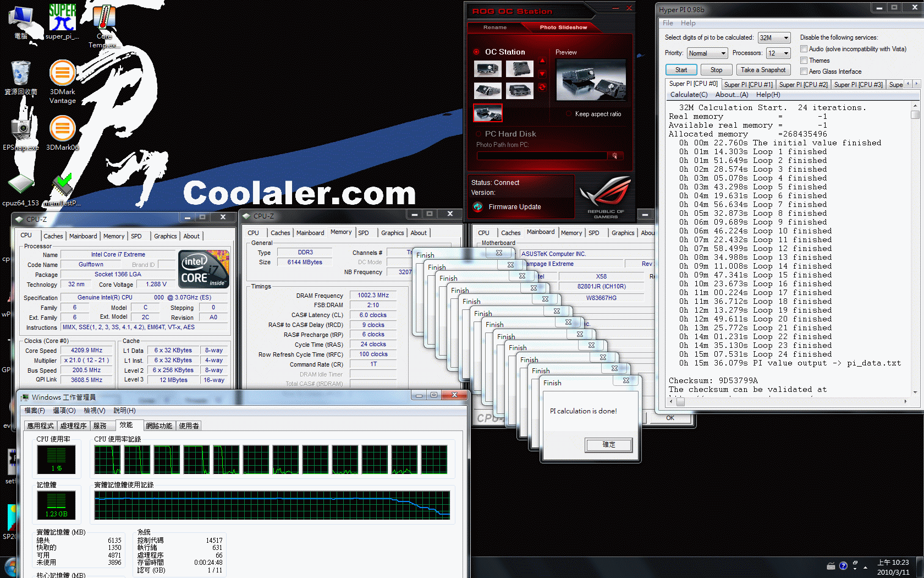Select the highlighted bottom slideshow thumbnail
The image size is (924, 578).
487,113
